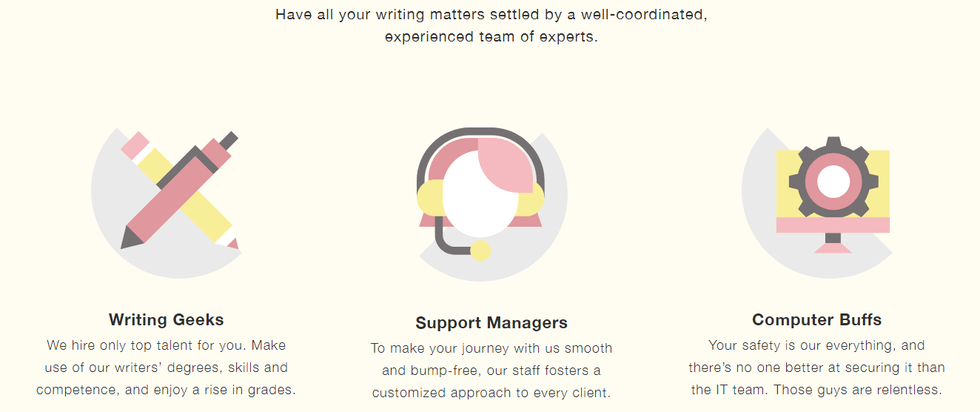Click the "To make your journey" paragraph

click(491, 371)
